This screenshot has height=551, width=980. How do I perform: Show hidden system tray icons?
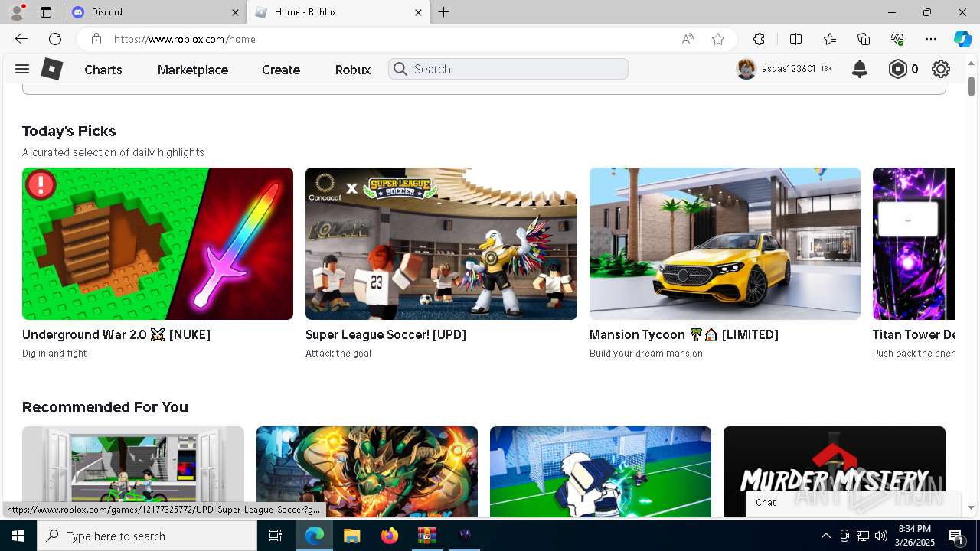pyautogui.click(x=825, y=536)
